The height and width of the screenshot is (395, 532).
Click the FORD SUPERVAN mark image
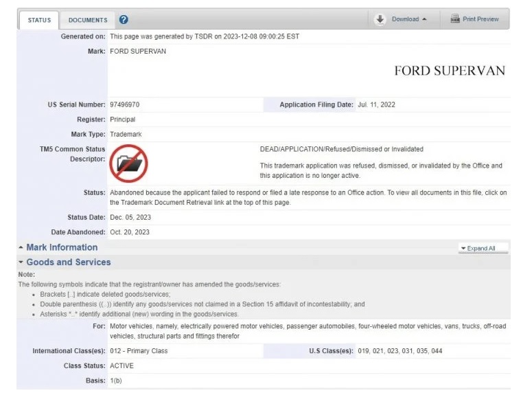coord(449,71)
